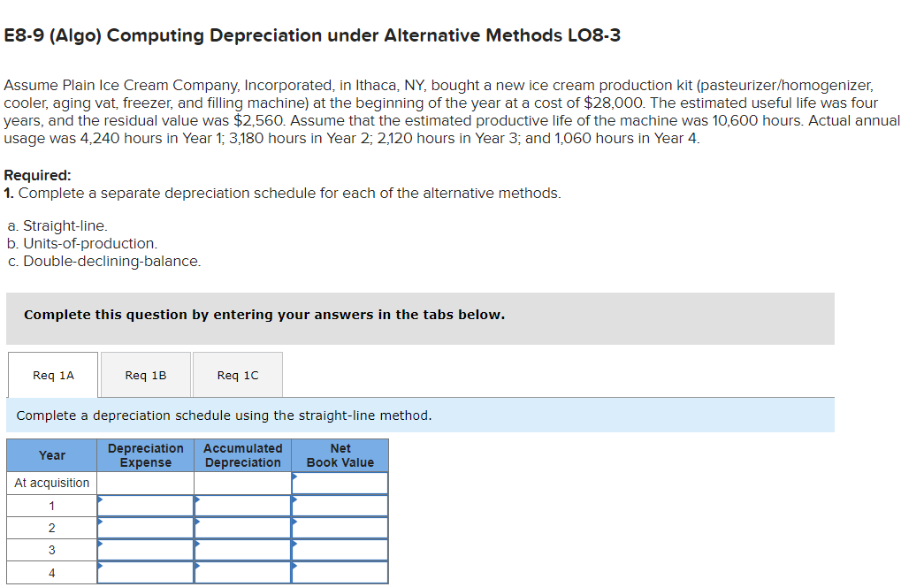Click the hint marker in Year 2 Depreciation Expense
Screen dimensions: 924x587
click(101, 522)
